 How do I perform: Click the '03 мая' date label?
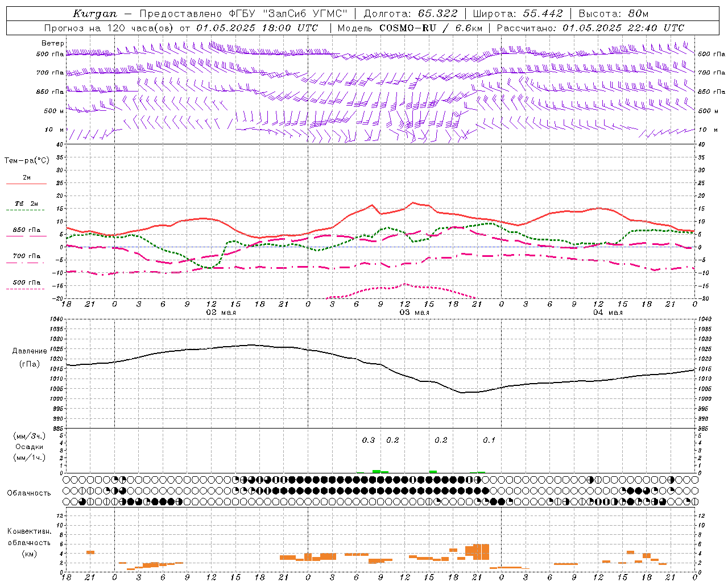pos(414,313)
